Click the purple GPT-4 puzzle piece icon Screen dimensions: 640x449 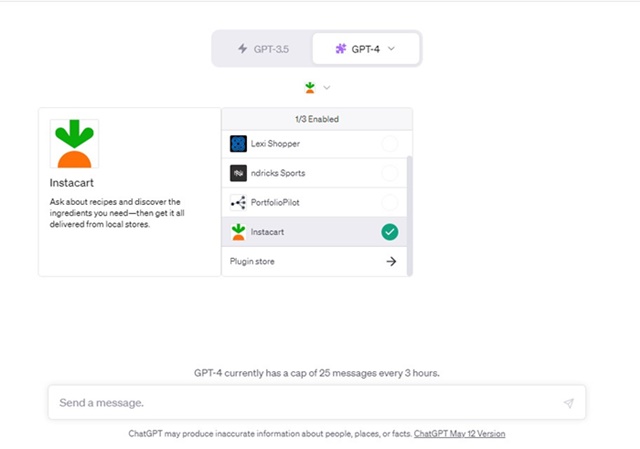click(x=341, y=49)
